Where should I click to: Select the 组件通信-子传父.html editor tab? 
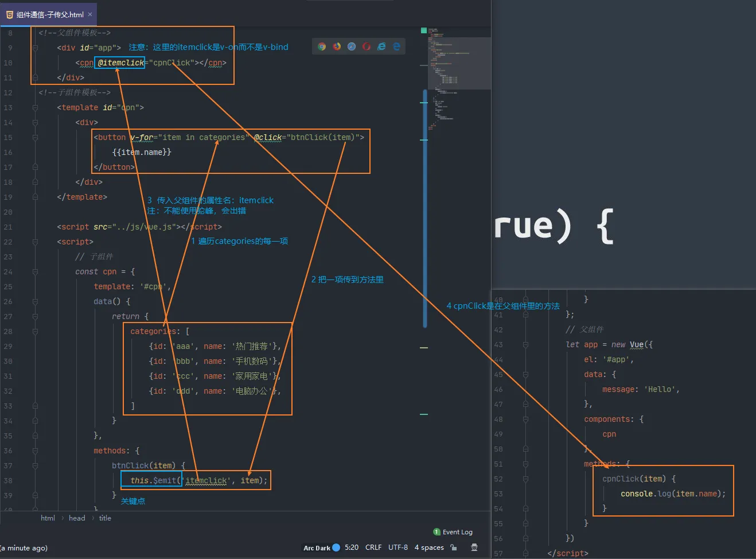[x=48, y=14]
